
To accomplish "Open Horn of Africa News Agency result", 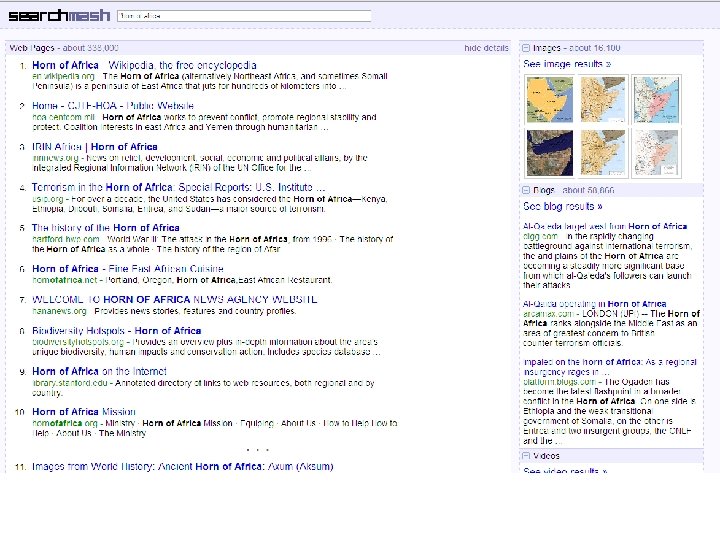I will pos(174,300).
